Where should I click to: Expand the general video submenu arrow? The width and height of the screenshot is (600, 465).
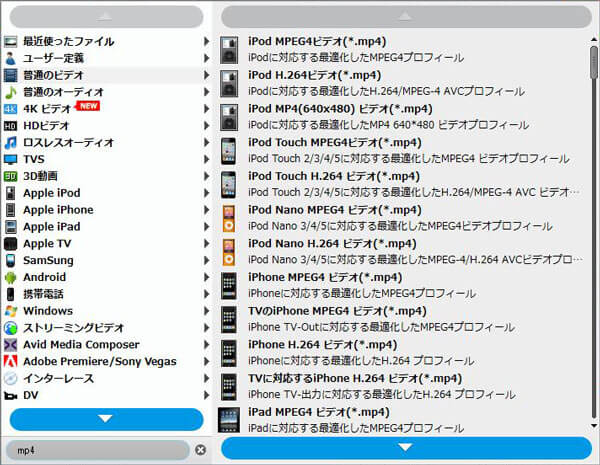(x=207, y=75)
